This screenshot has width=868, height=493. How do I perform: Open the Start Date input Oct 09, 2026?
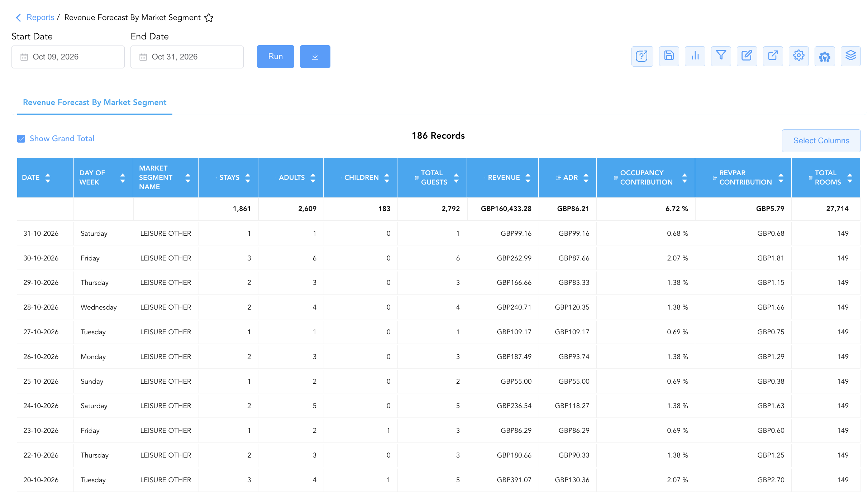68,57
